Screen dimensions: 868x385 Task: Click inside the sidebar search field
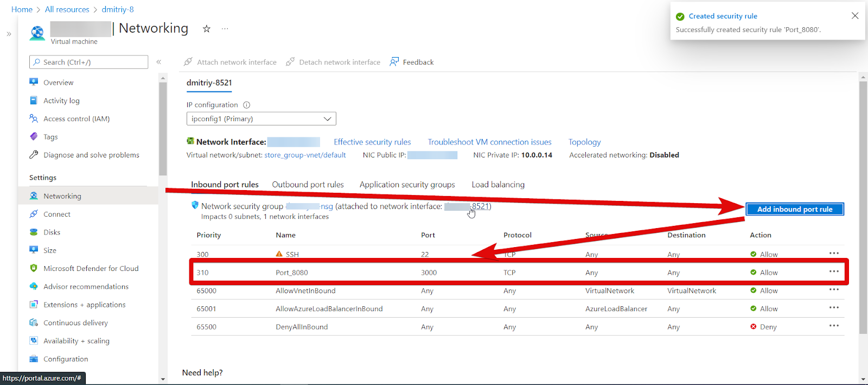pos(88,62)
